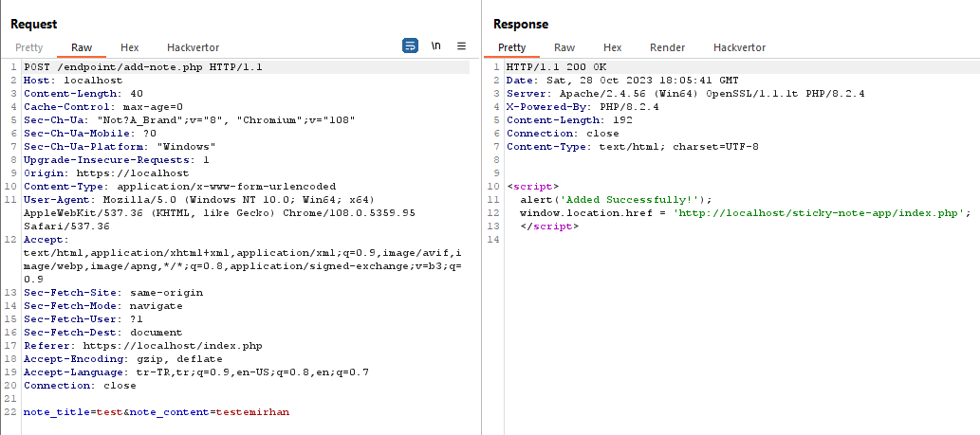The height and width of the screenshot is (435, 980).
Task: Click the Cache-Control: max-age=0 header
Action: [x=103, y=107]
